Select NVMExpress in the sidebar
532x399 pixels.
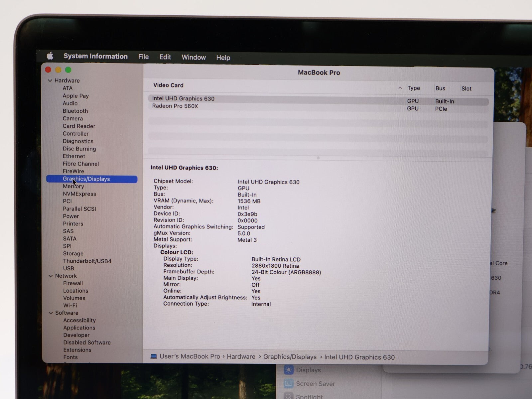coord(79,194)
